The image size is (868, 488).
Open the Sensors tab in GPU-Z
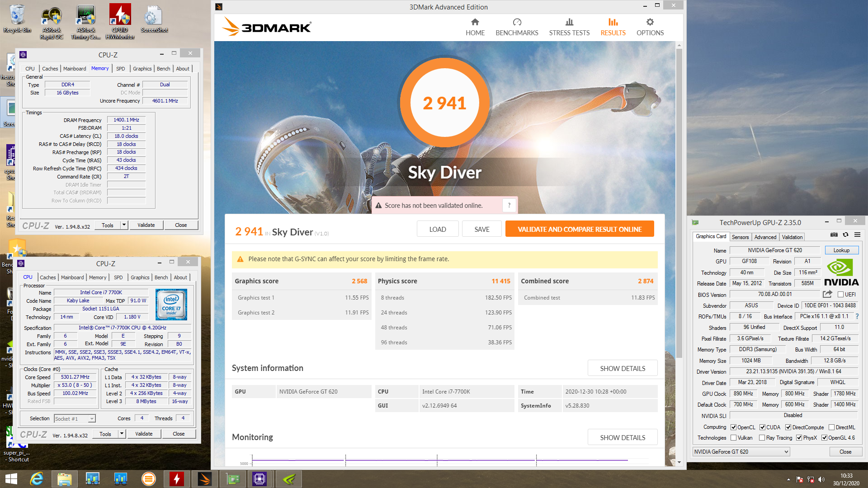(x=740, y=237)
